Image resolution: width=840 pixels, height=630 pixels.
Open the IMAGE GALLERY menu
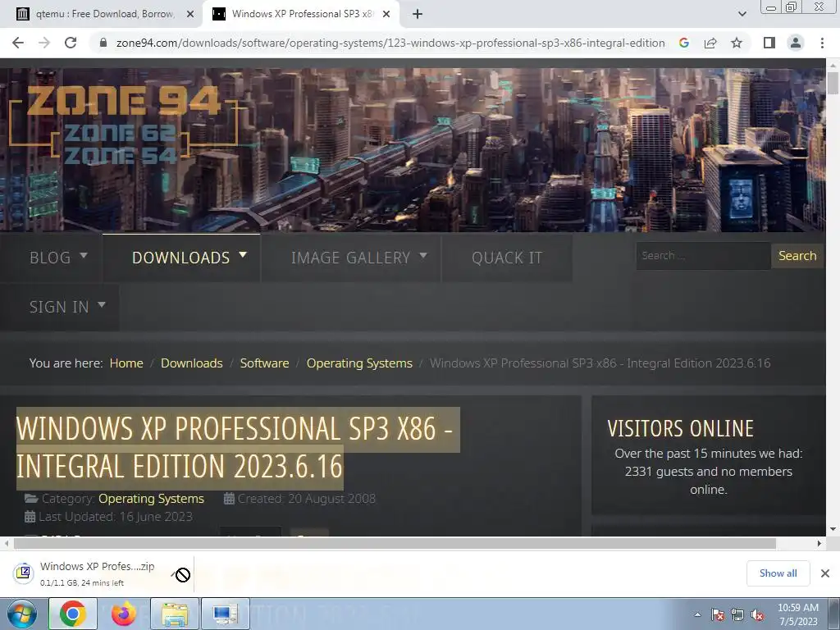coord(350,258)
